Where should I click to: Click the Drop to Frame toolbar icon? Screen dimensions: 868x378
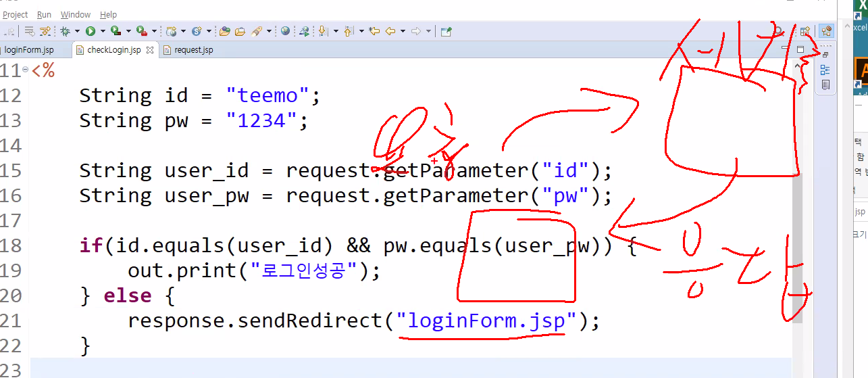[30, 31]
